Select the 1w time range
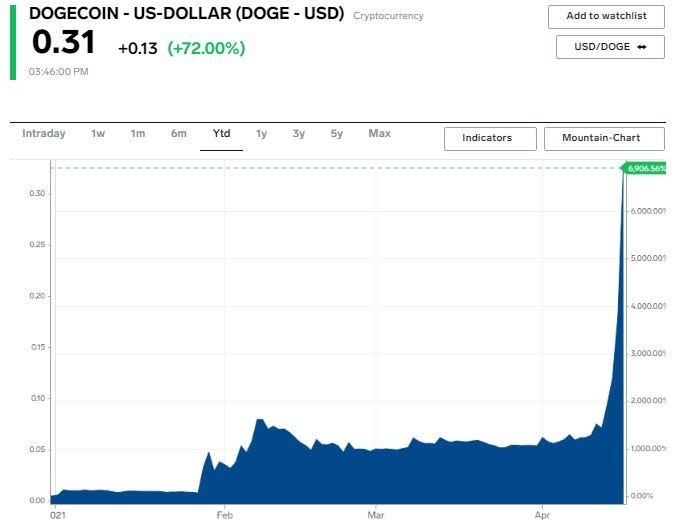Viewport: 674px width, 527px height. 97,134
